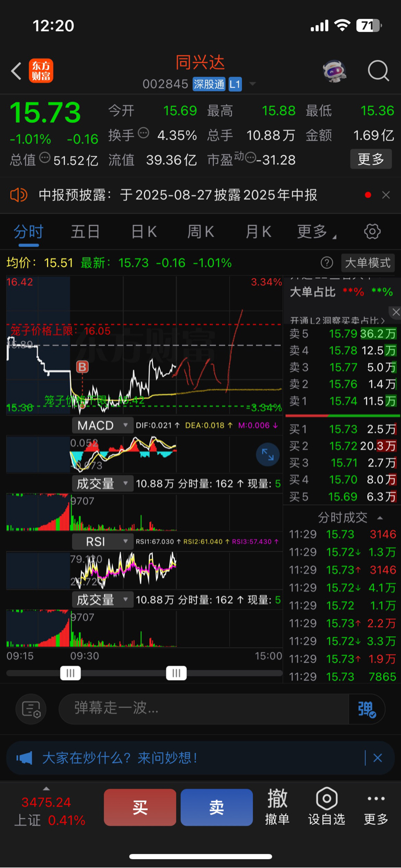Switch to the 五日 tab
Viewport: 401px width, 868px height.
85,232
